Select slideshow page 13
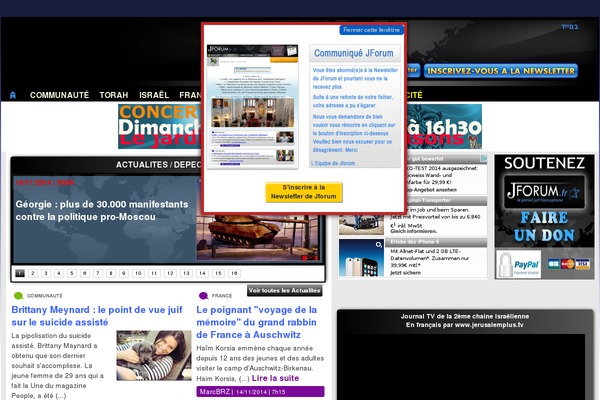 pyautogui.click(x=186, y=273)
